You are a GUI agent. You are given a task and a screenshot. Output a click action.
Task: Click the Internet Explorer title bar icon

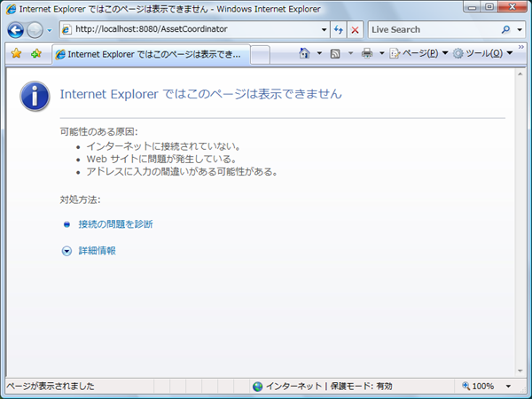coord(11,9)
